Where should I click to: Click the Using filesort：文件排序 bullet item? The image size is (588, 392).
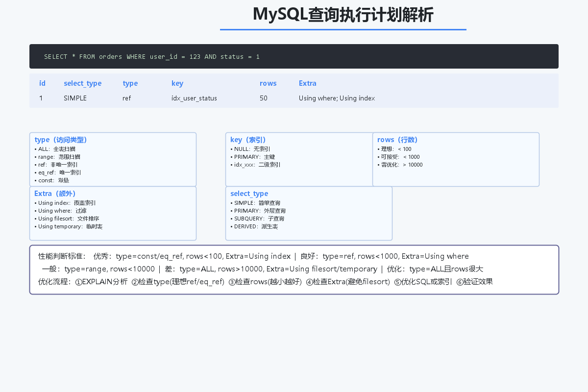click(x=68, y=219)
